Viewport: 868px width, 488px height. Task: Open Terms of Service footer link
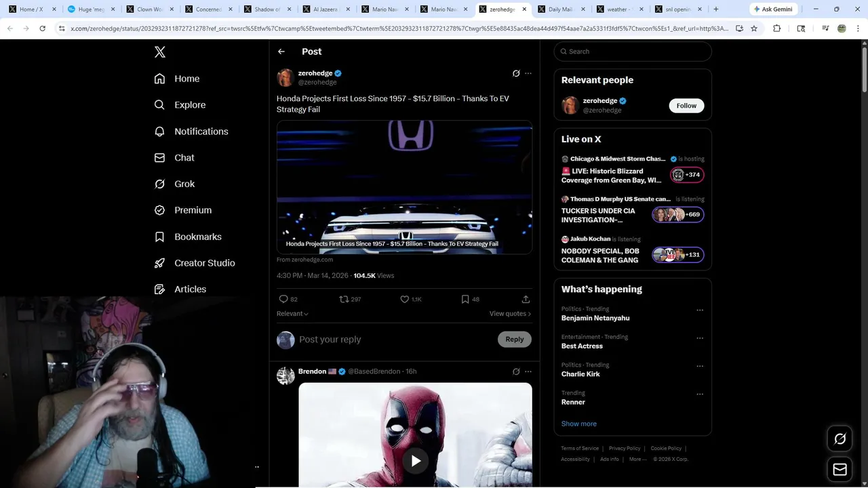pos(580,448)
